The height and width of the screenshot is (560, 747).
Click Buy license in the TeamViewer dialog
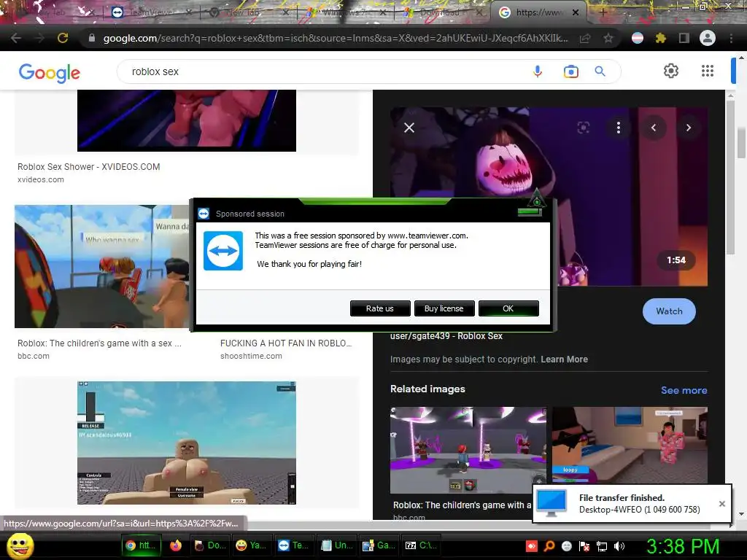coord(444,308)
